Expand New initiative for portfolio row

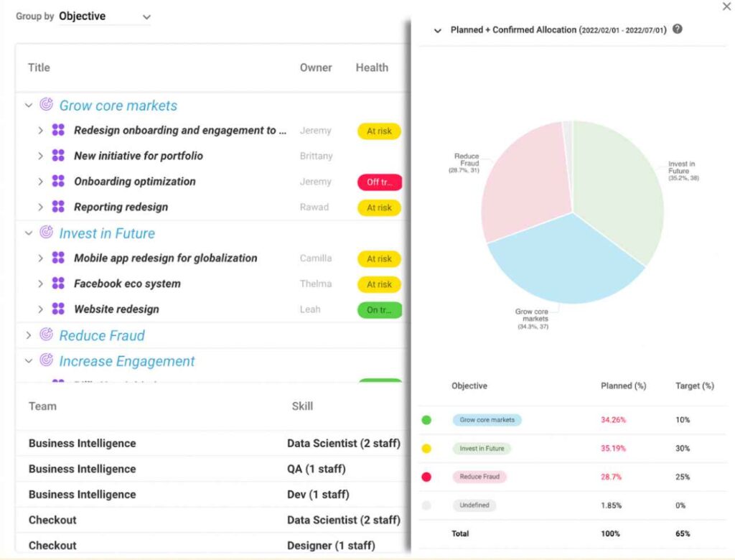(x=40, y=156)
